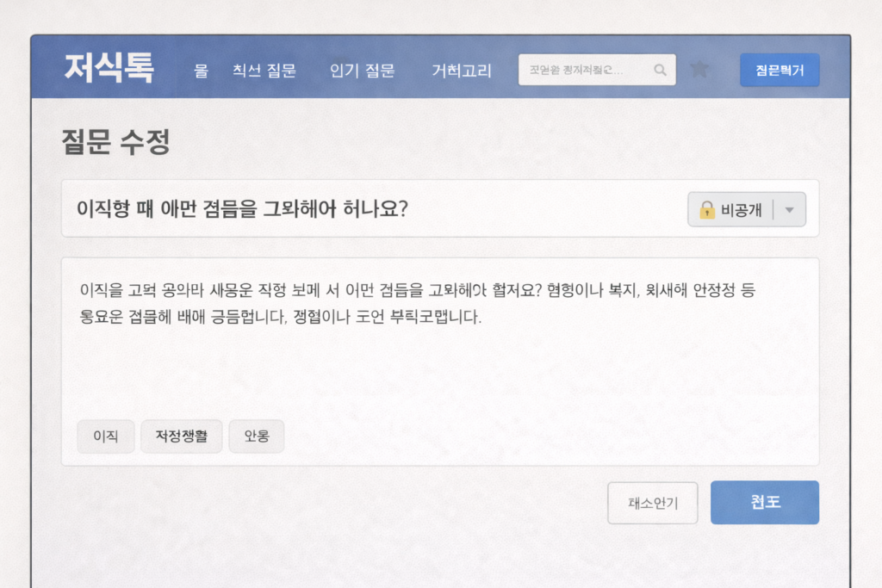Viewport: 882px width, 588px height.
Task: Click the yellow lock icon
Action: click(x=707, y=209)
